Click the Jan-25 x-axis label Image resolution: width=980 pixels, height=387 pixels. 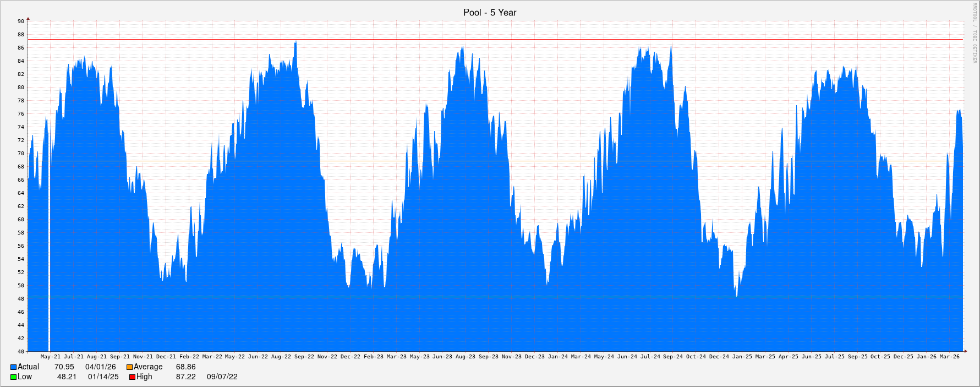point(742,357)
